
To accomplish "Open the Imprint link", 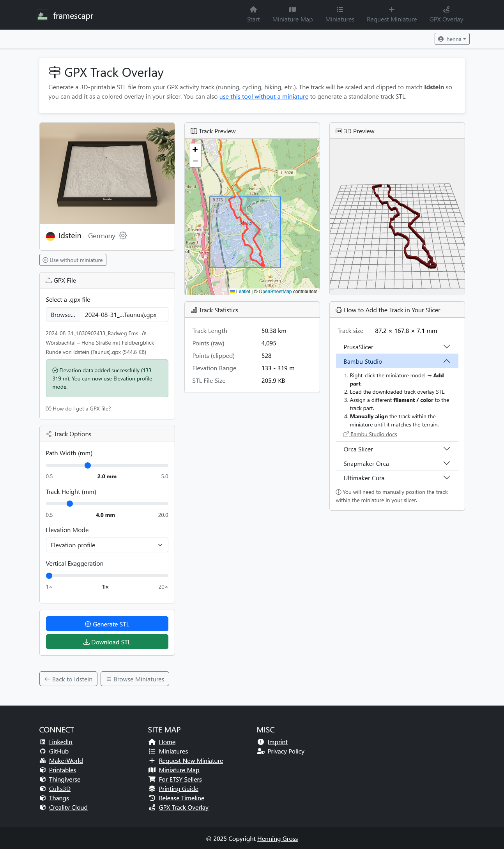I will point(278,742).
